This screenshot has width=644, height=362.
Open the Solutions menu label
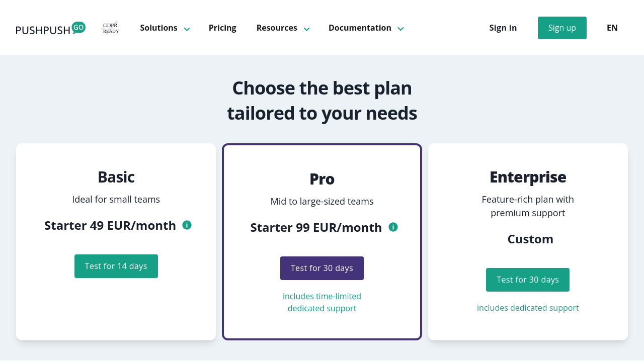click(x=158, y=28)
